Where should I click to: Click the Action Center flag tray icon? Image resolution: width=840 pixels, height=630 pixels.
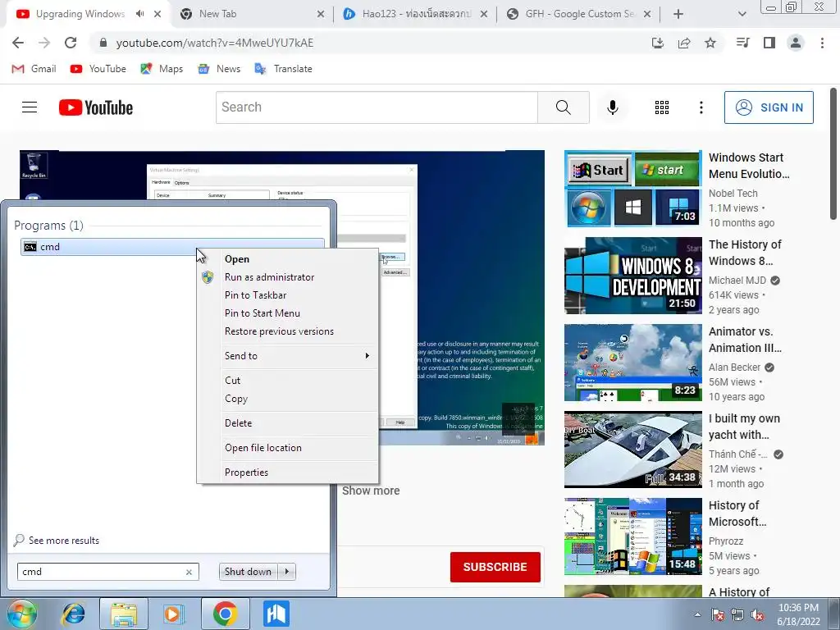(717, 615)
